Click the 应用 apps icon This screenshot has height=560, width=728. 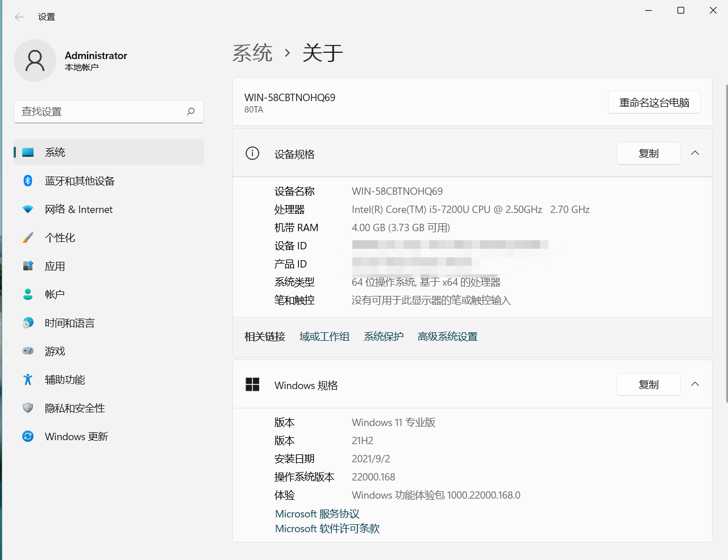28,266
